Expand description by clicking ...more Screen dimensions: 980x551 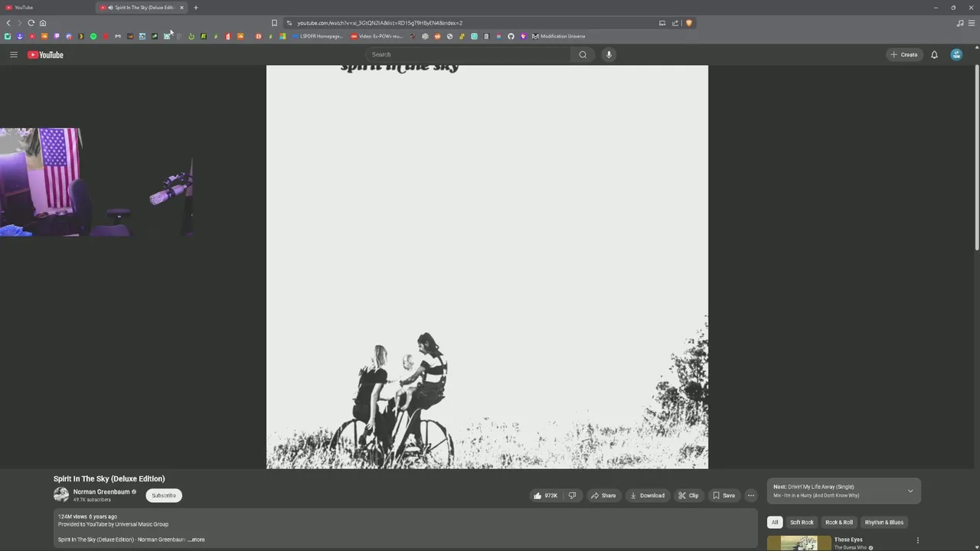coord(198,540)
